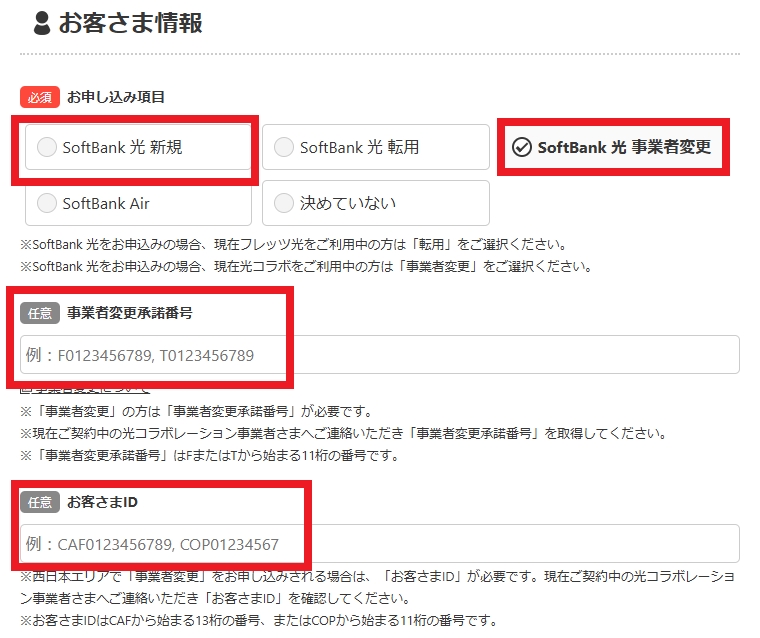Select the SoftBank 光 新規 radio option

[138, 147]
